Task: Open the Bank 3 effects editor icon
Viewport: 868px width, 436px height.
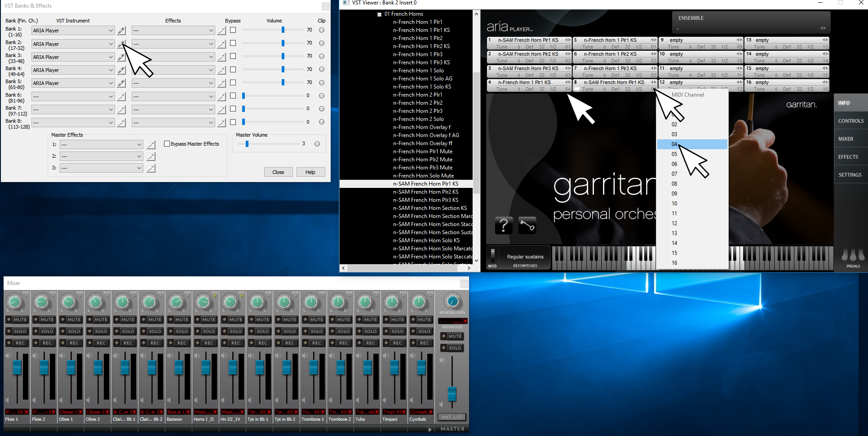Action: (x=221, y=57)
